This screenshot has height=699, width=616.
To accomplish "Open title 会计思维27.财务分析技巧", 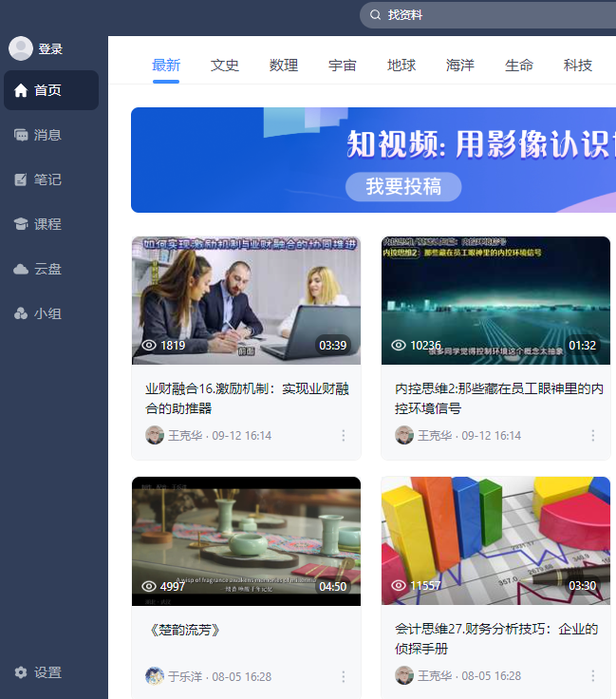I will tap(496, 639).
